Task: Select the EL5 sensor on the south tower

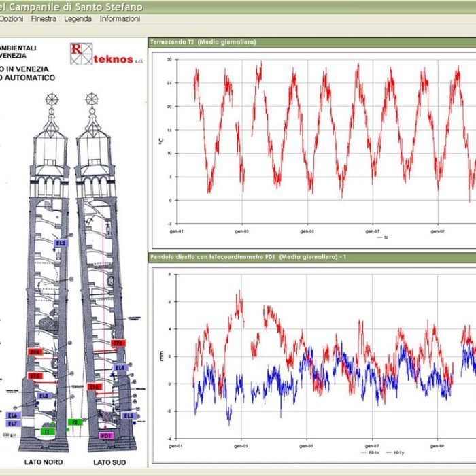Action: click(x=127, y=415)
